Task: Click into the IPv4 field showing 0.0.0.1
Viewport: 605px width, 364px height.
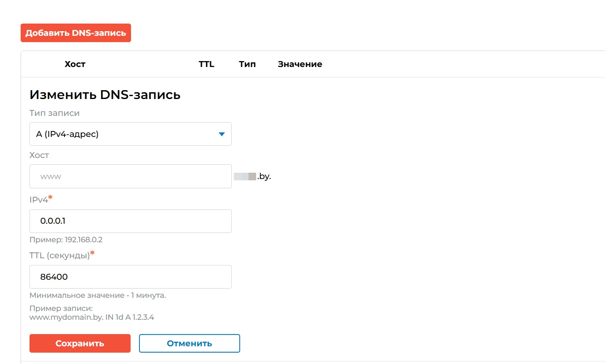Action: point(130,221)
